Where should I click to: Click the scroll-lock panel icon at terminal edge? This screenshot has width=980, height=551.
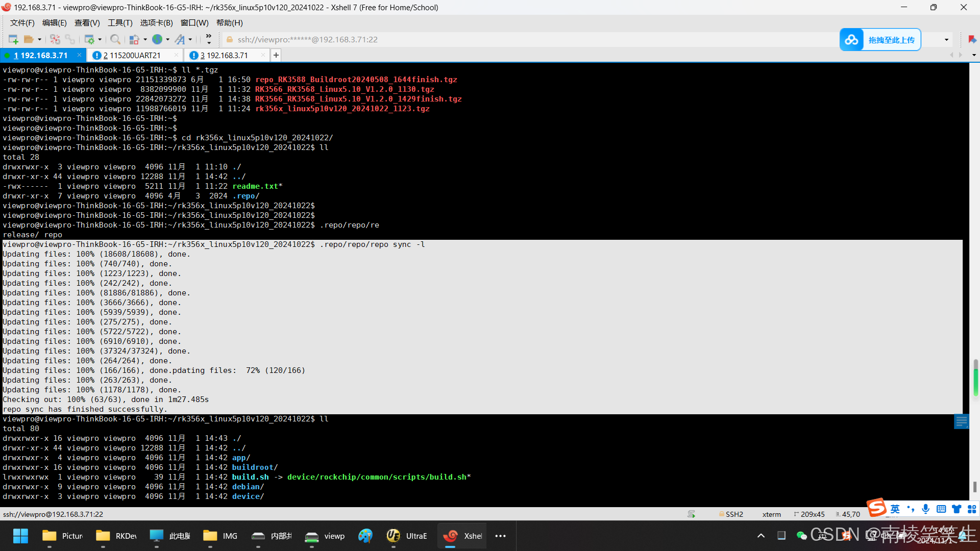(x=961, y=421)
